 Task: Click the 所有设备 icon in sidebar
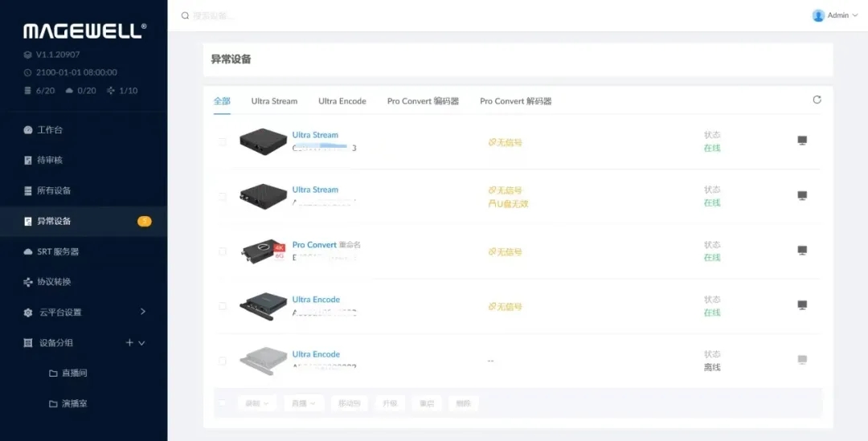pyautogui.click(x=28, y=191)
